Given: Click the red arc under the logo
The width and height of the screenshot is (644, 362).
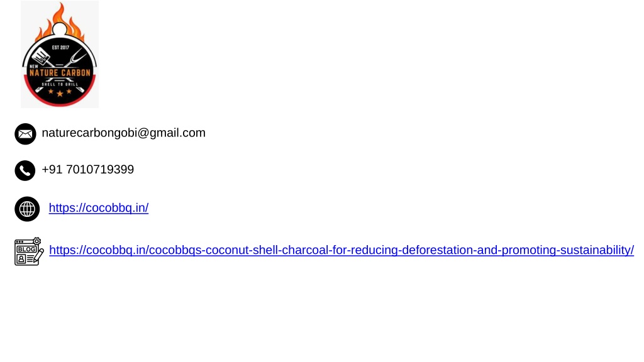Looking at the screenshot, I should tap(60, 102).
